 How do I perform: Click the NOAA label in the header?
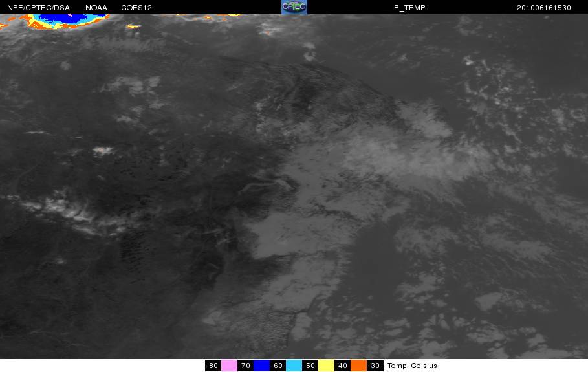coord(96,8)
